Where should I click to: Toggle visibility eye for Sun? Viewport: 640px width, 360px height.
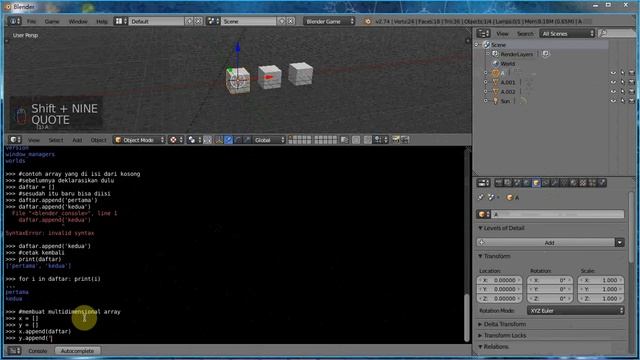(613, 101)
